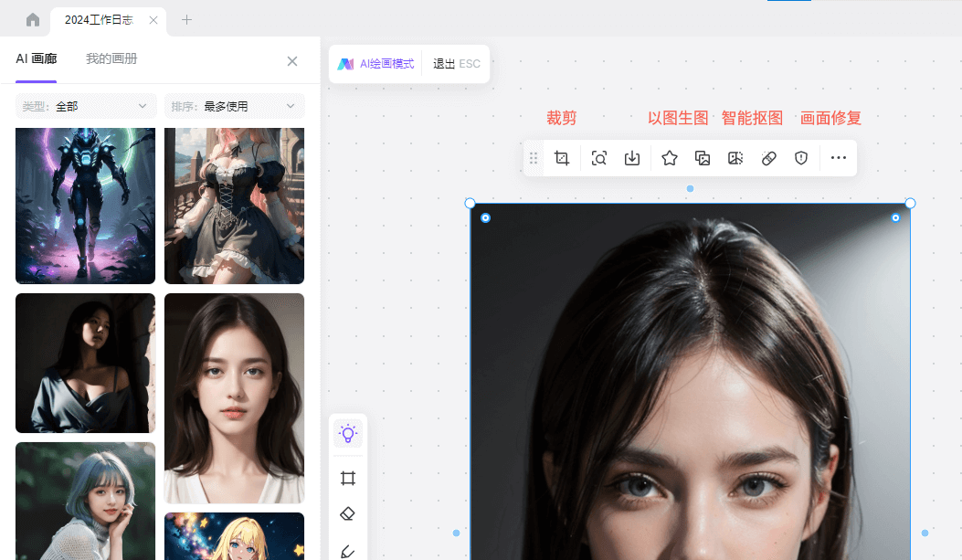Select the lightbulb inspiration tool

347,434
